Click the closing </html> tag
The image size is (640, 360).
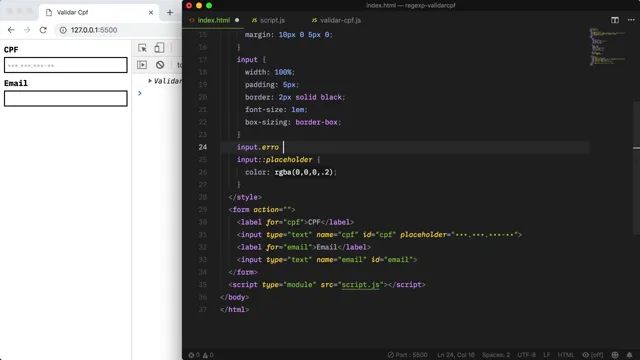(234, 309)
